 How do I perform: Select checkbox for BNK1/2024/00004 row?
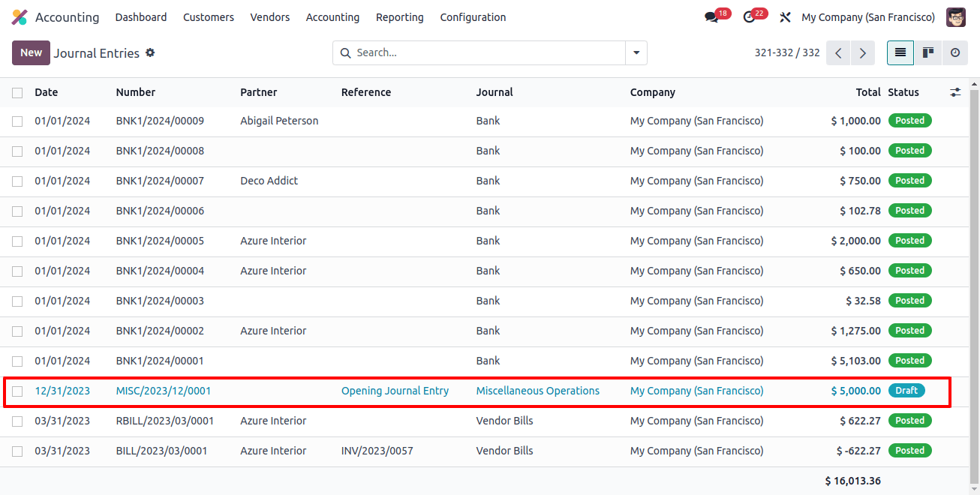tap(17, 271)
